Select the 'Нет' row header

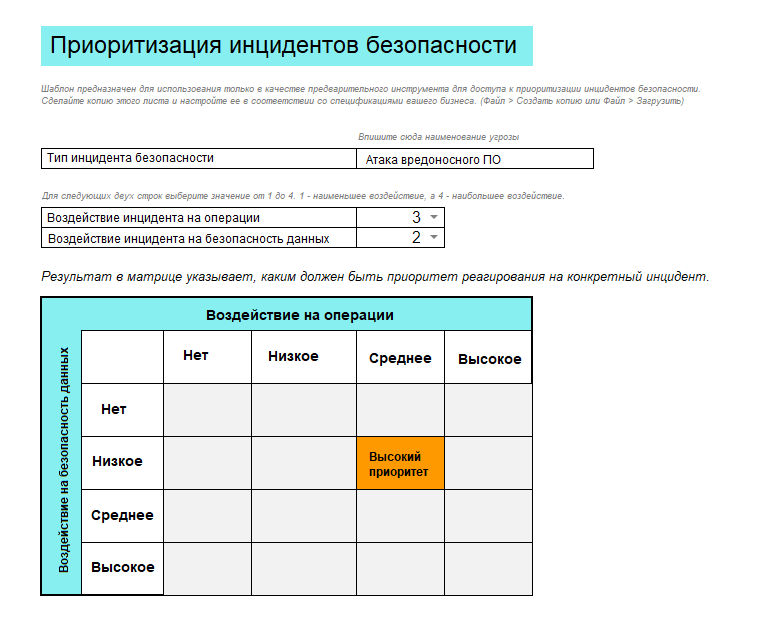click(x=114, y=409)
